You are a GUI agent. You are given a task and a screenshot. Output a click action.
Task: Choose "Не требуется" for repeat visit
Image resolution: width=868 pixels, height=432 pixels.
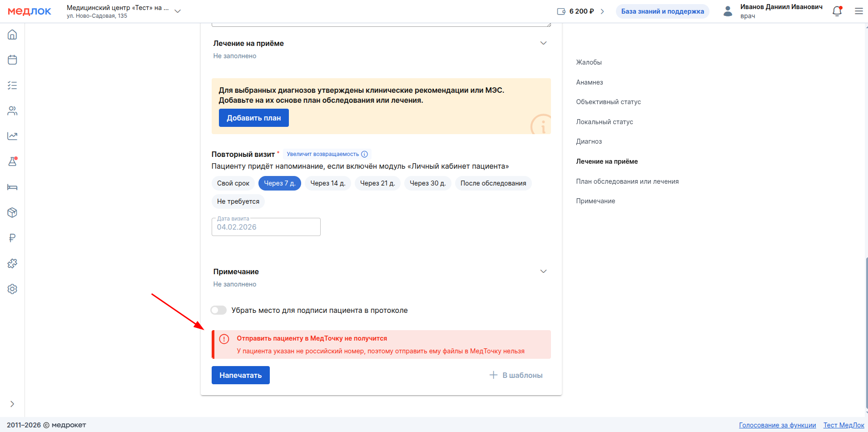click(x=238, y=201)
